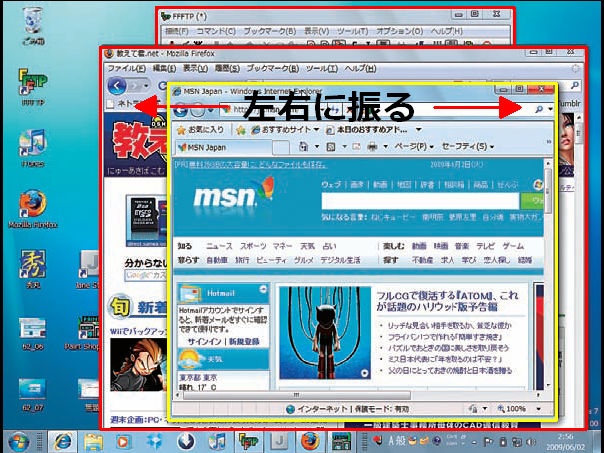Expand おすすめサイト dropdown in favorites bar

click(x=316, y=130)
